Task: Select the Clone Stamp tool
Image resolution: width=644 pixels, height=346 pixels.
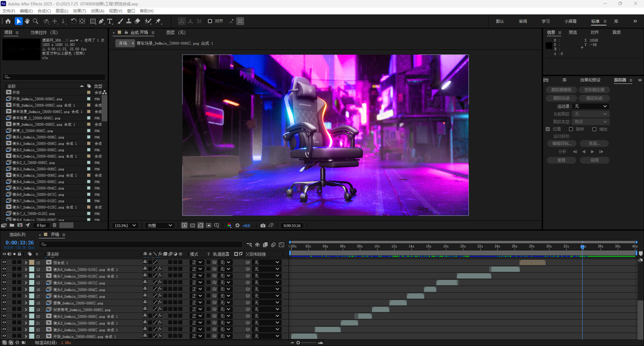Action: [x=129, y=21]
